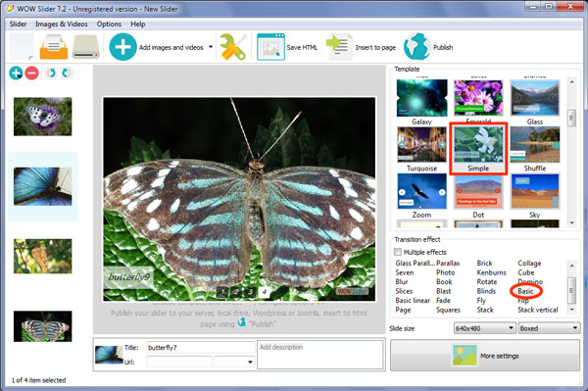Click the orange open project icon
This screenshot has height=391, width=588.
(54, 47)
